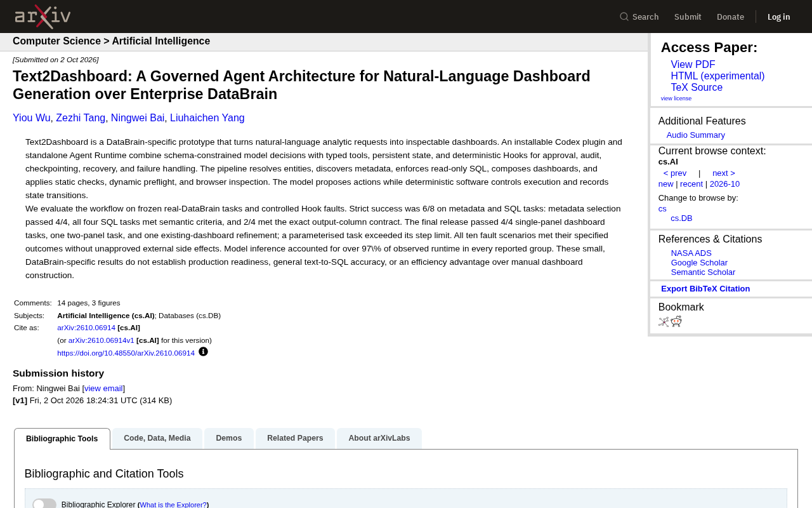
Task: Open the About arXivLabs tab
Action: [379, 438]
